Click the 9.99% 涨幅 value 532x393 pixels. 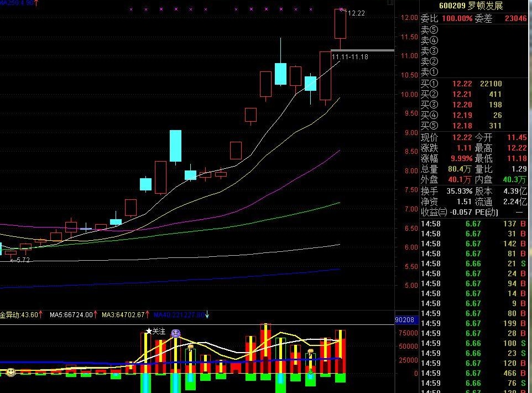[461, 159]
